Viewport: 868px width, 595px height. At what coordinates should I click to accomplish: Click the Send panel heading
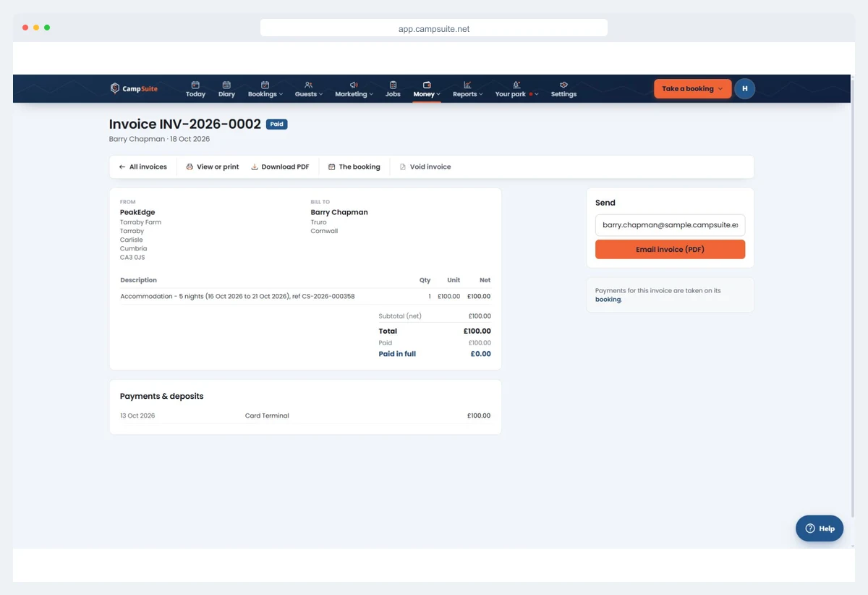pyautogui.click(x=605, y=203)
